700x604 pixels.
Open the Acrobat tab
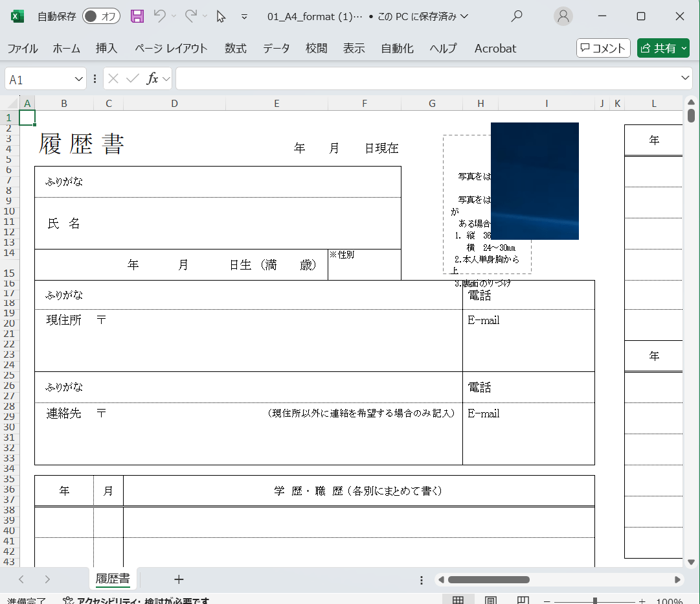495,48
